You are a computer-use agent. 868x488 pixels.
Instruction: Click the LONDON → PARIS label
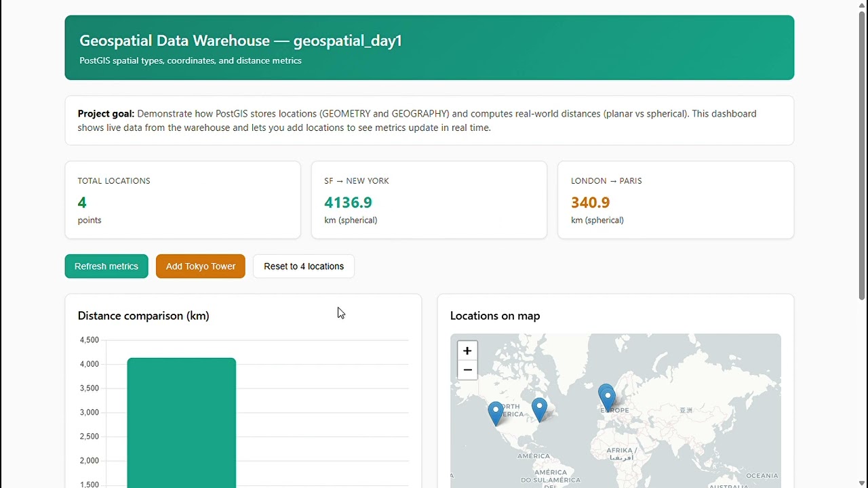click(x=606, y=181)
